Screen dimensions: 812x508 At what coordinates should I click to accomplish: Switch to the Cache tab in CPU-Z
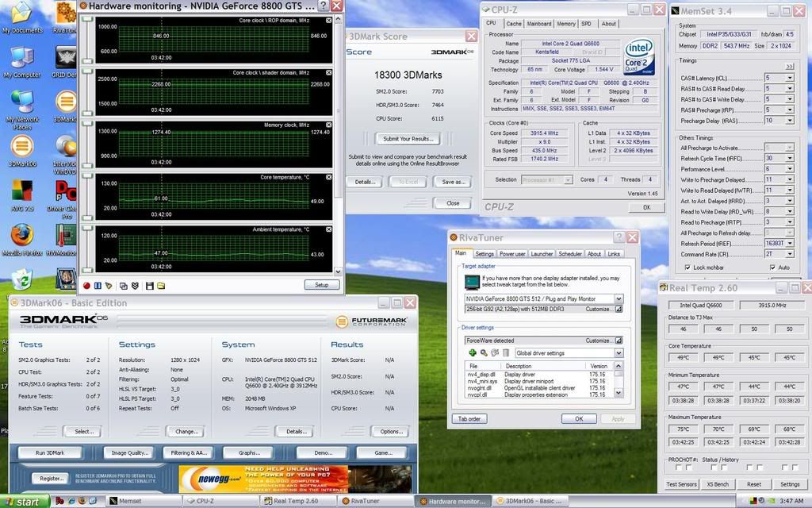(514, 23)
